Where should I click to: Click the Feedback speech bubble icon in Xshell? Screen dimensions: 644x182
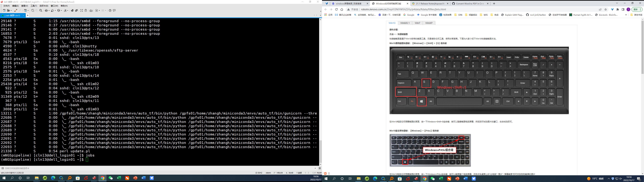coord(114,11)
